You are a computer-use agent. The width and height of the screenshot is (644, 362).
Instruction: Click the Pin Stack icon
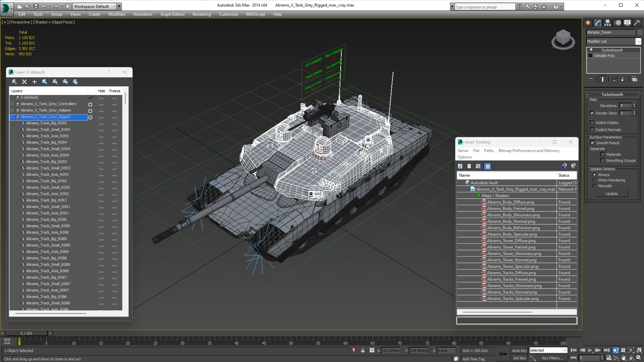(591, 79)
